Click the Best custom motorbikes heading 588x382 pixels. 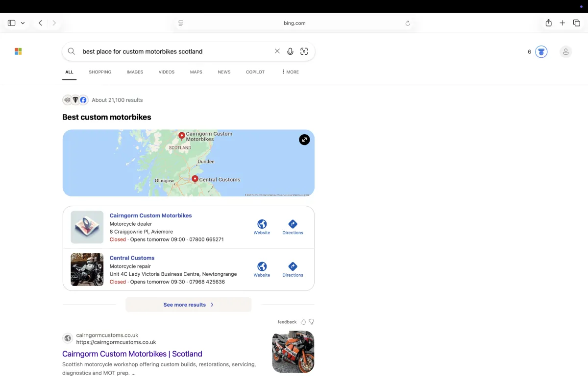coord(107,117)
